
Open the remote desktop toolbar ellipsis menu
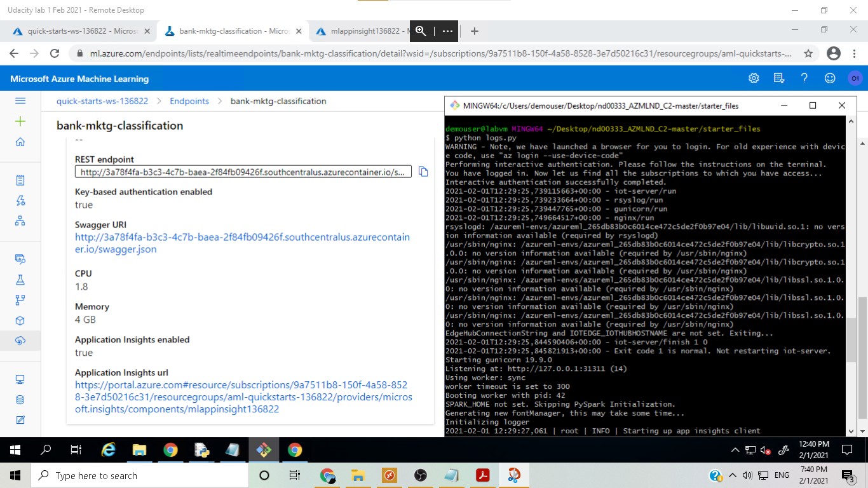448,30
